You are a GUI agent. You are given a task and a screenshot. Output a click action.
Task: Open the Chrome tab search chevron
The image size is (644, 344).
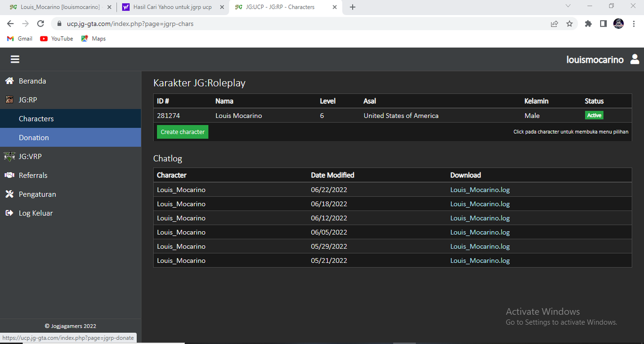[x=568, y=6]
